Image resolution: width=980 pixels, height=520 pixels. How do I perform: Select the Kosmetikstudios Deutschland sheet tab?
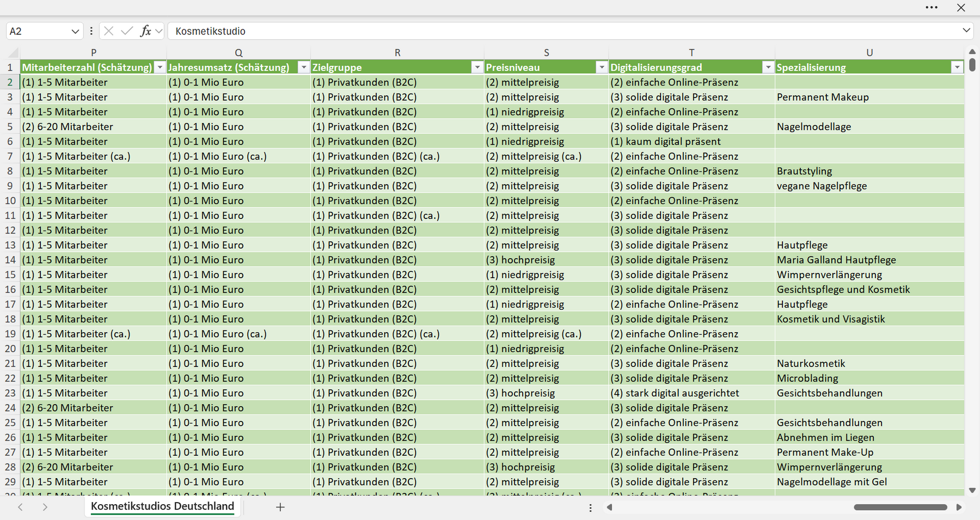[162, 506]
